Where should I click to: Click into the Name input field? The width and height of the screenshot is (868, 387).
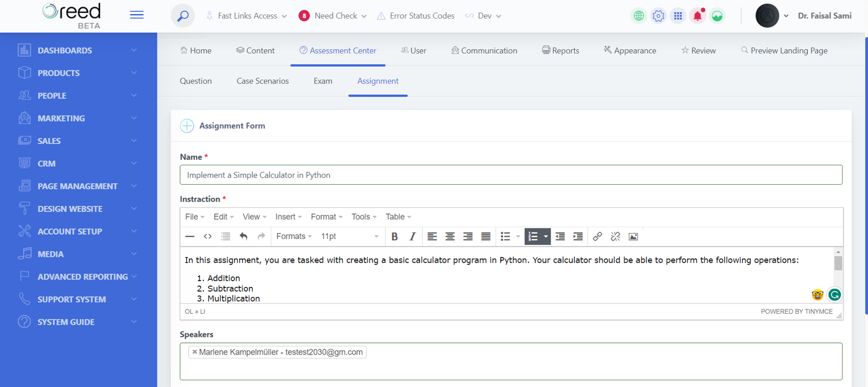tap(511, 175)
